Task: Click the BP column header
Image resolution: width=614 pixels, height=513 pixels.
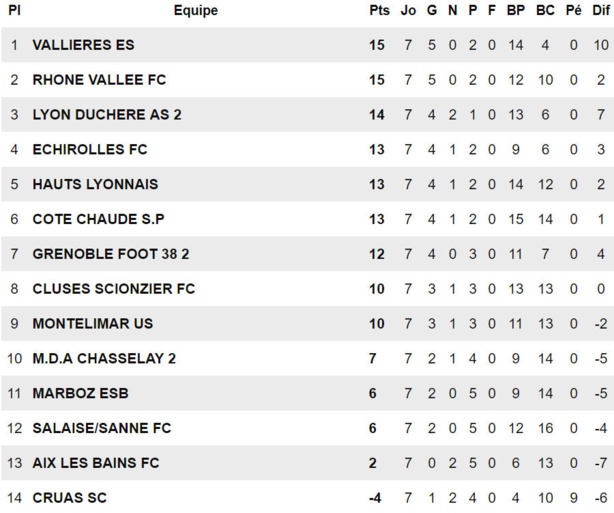Action: [x=516, y=11]
